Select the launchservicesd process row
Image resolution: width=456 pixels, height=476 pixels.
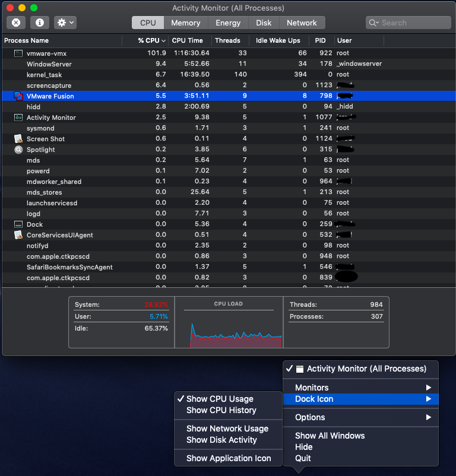click(229, 203)
